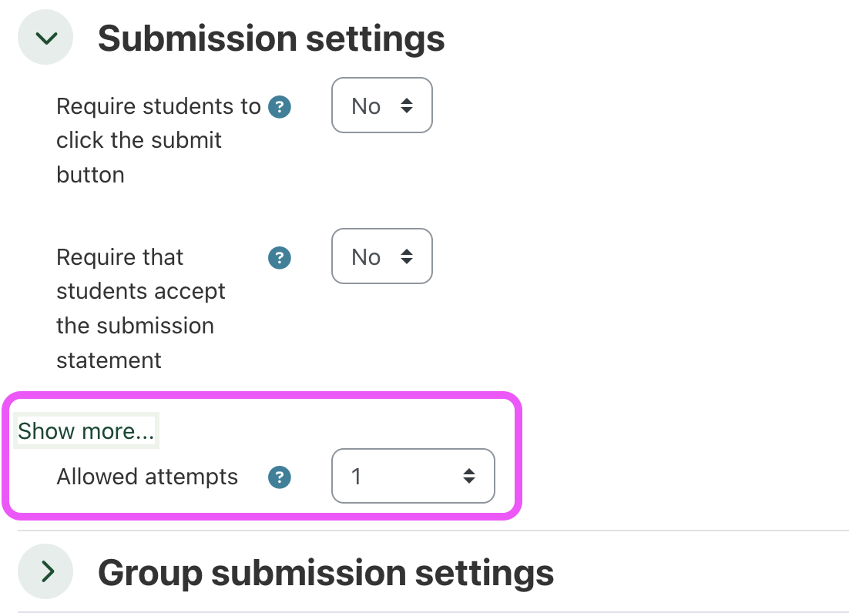Image resolution: width=849 pixels, height=616 pixels.
Task: Click the help icon beside submission statement setting
Action: pos(279,257)
